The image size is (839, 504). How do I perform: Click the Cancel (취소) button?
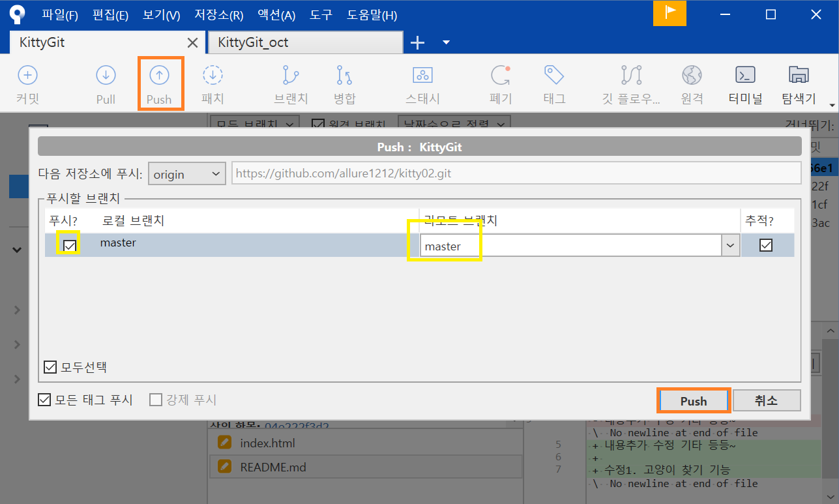[766, 401]
